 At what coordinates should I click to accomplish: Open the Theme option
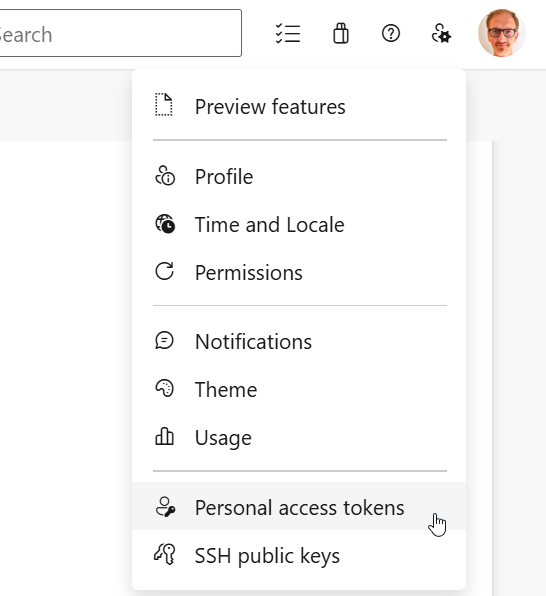[299, 389]
